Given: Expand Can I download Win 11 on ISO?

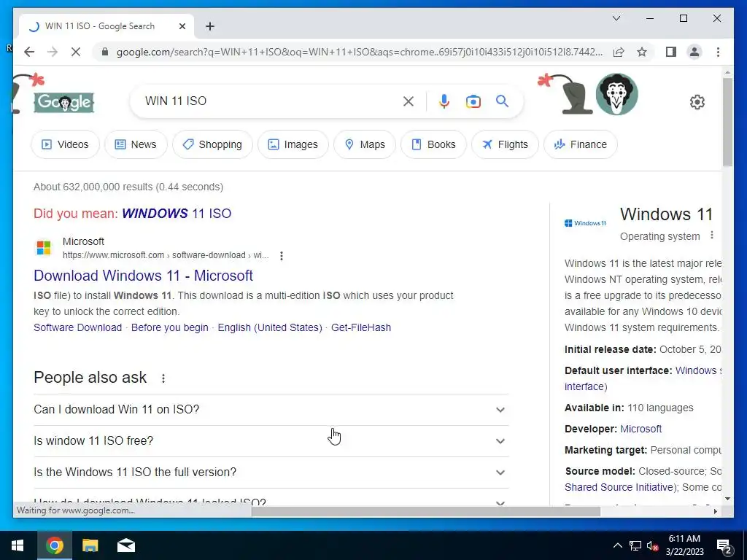Looking at the screenshot, I should click(271, 410).
